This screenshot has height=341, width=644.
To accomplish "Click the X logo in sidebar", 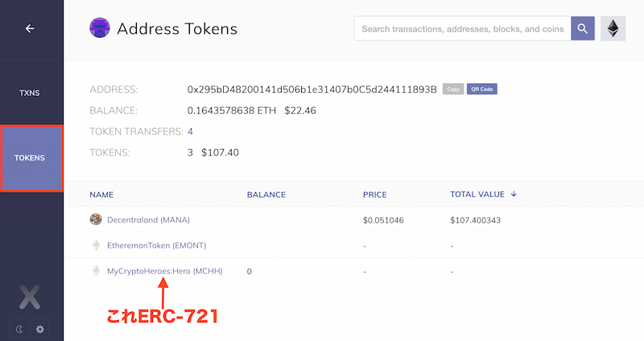I will coord(30,297).
